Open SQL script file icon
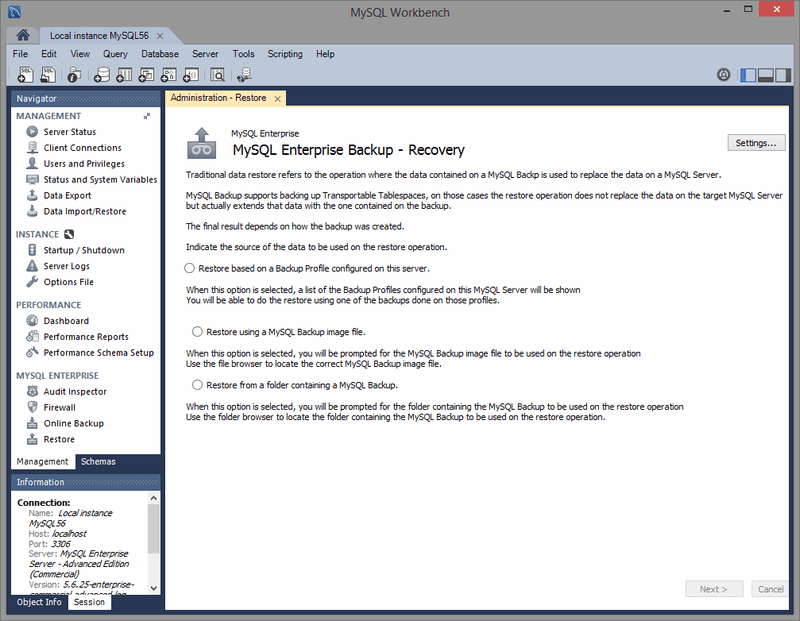 click(47, 75)
